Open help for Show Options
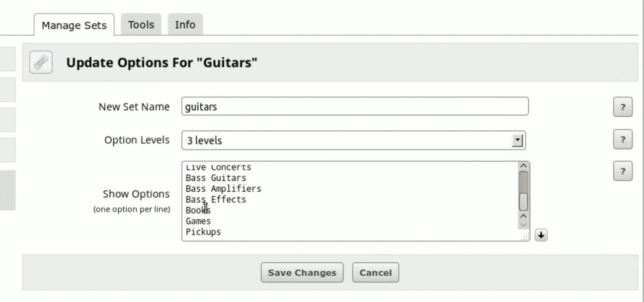Screen dimensions: 644x302 click(622, 171)
